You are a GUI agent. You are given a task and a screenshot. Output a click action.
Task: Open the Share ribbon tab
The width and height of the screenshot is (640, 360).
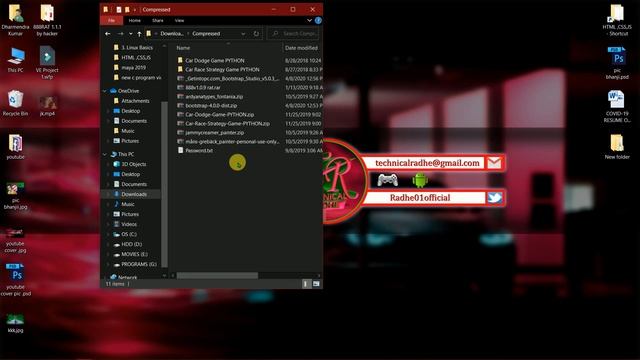[158, 20]
